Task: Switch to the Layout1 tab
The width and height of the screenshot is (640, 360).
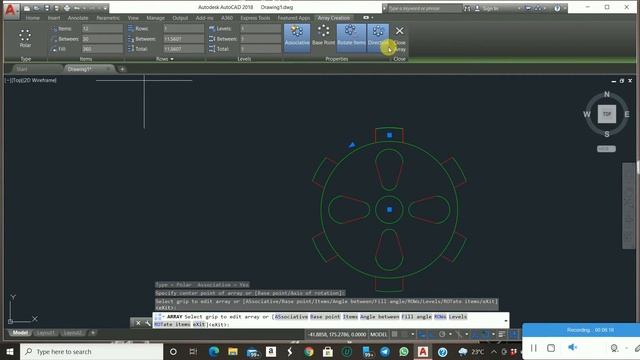Action: click(x=45, y=333)
